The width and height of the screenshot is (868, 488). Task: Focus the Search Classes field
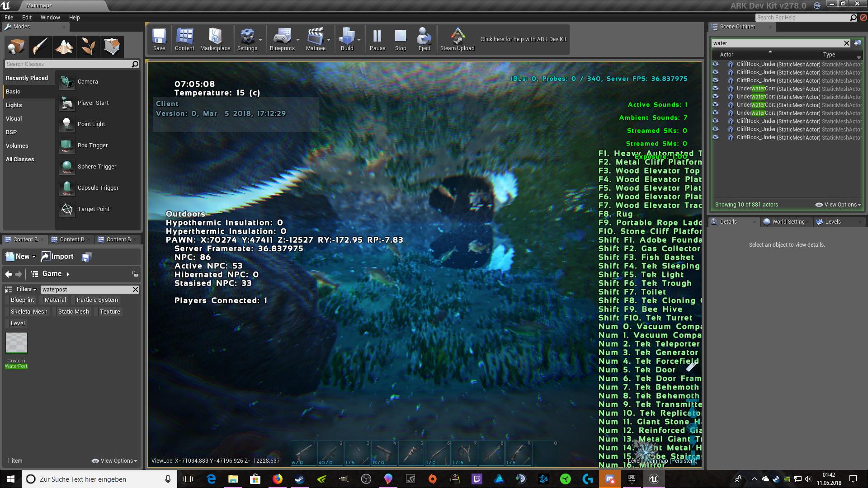tap(72, 64)
